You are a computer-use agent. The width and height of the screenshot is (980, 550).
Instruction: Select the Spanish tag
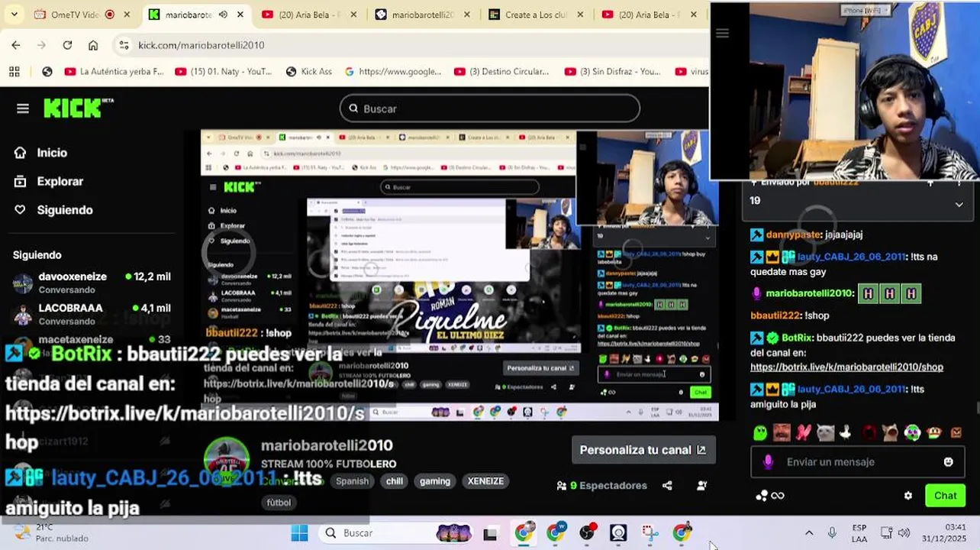pos(352,481)
